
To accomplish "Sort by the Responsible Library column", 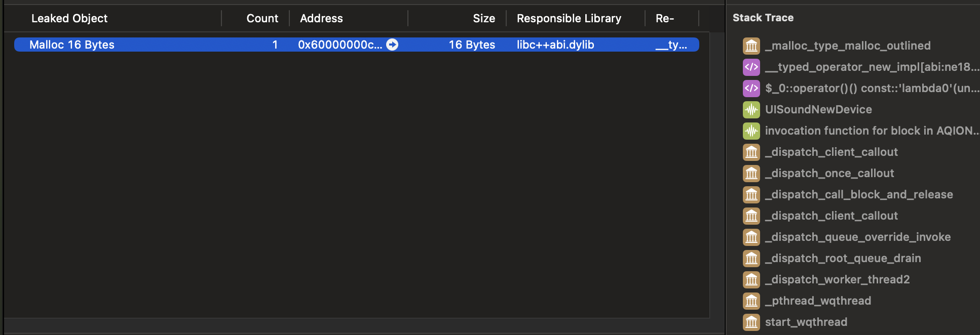I will [x=569, y=18].
